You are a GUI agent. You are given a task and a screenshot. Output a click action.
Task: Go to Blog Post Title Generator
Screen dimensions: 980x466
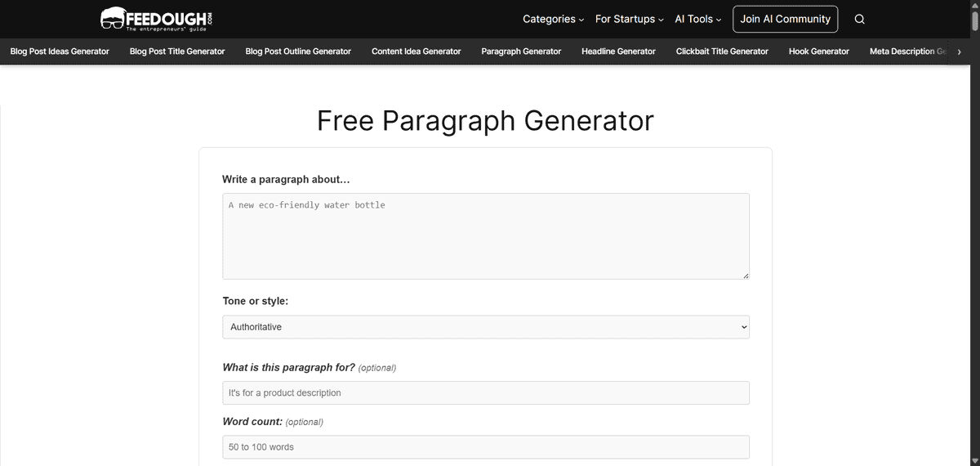pos(177,52)
